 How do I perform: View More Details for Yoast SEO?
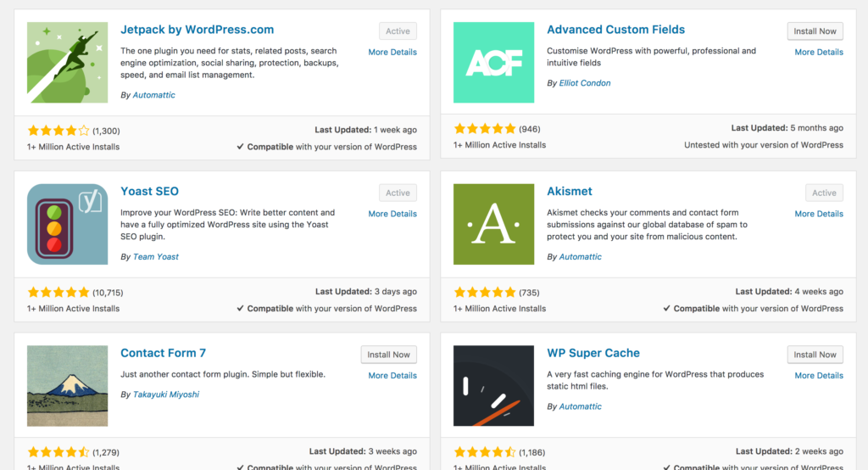pos(392,214)
